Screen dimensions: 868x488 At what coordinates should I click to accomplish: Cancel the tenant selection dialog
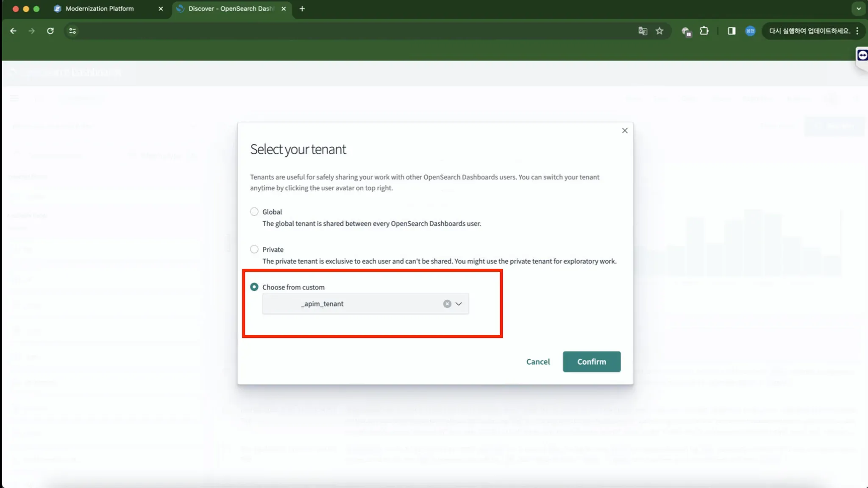click(x=538, y=362)
